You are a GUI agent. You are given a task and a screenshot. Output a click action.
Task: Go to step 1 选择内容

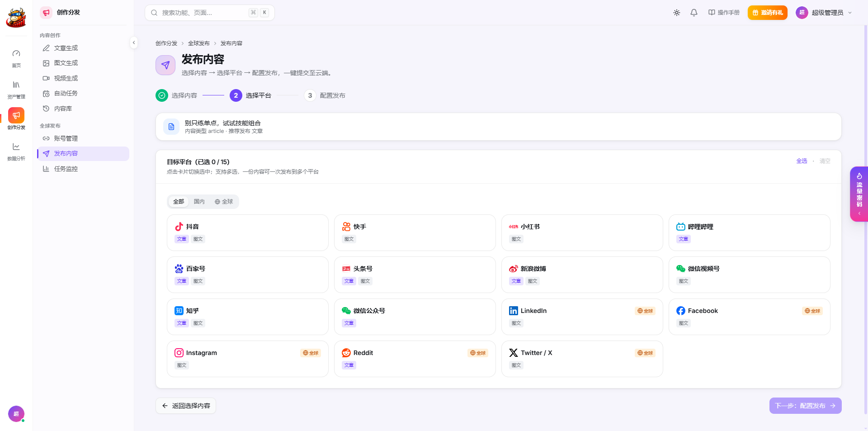point(176,95)
